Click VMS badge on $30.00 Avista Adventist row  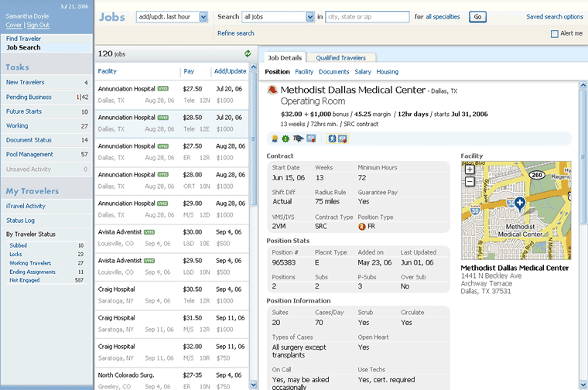click(x=149, y=232)
